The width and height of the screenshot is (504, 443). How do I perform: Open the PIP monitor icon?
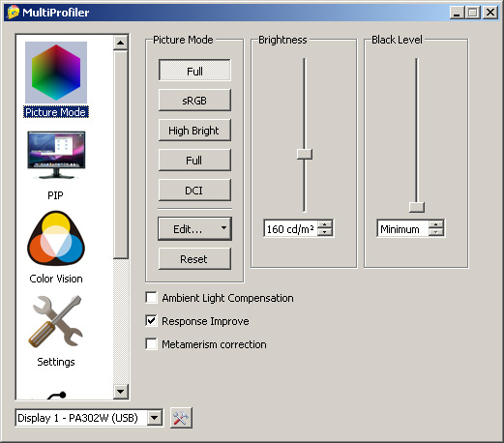click(x=56, y=155)
